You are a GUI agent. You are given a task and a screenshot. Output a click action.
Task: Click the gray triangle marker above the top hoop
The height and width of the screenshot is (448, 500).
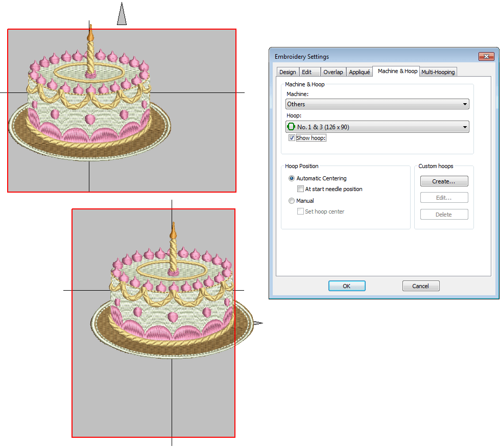(x=122, y=15)
